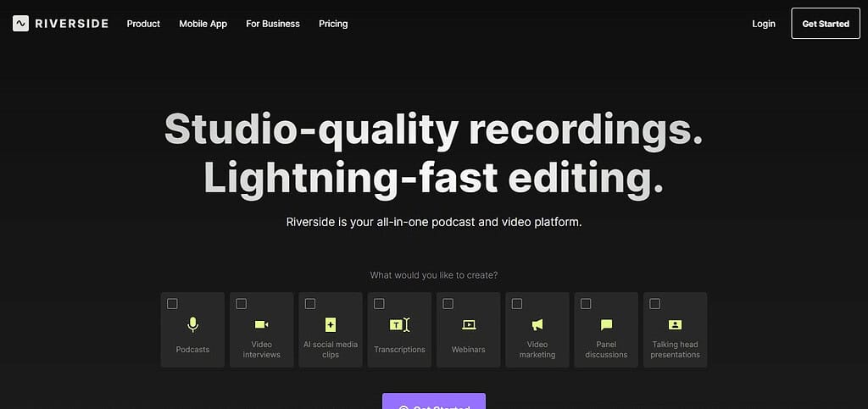Click the all-in-one podcast platform subtitle
The image size is (868, 409).
pyautogui.click(x=434, y=222)
